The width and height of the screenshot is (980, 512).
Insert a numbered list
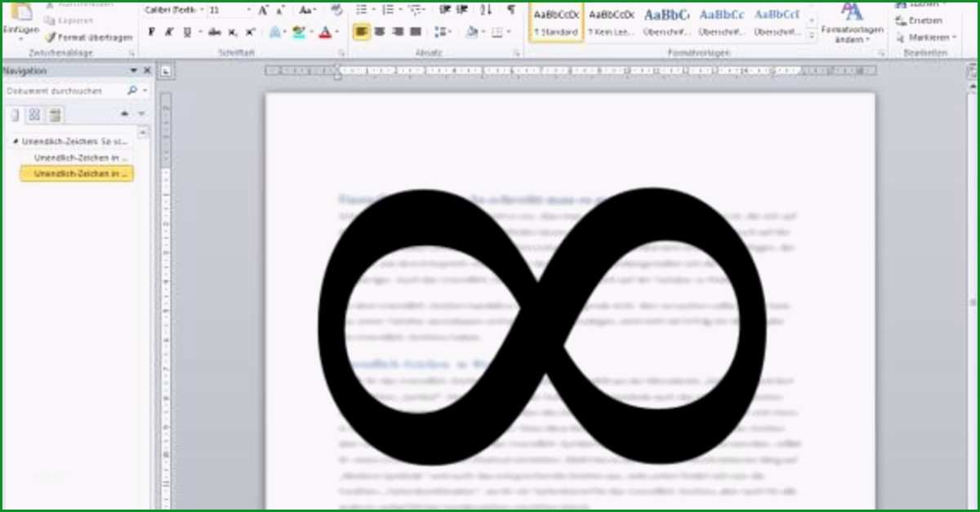pyautogui.click(x=388, y=10)
